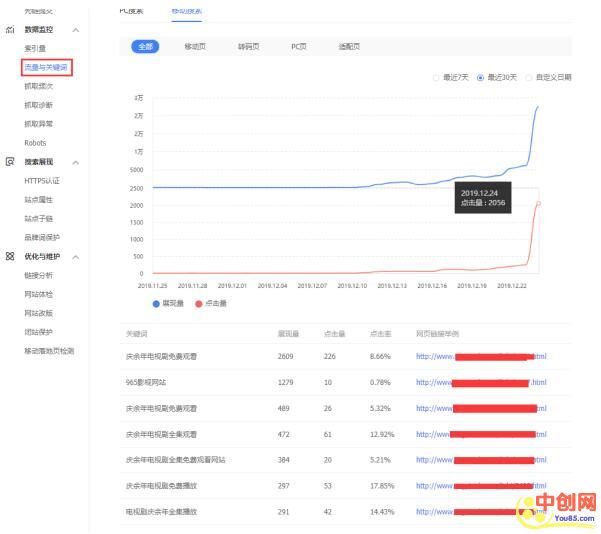Collapse the 搜索展现 section chevron
Screen dimensions: 601x534
(76, 162)
